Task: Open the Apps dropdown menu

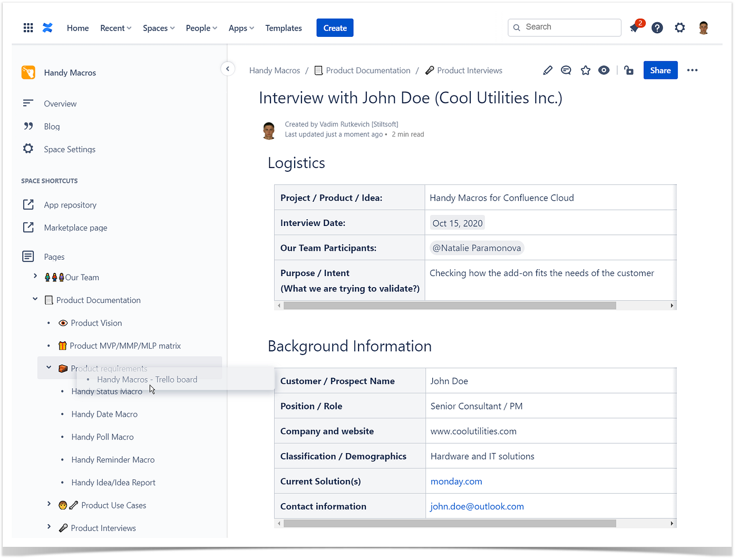Action: pyautogui.click(x=241, y=28)
